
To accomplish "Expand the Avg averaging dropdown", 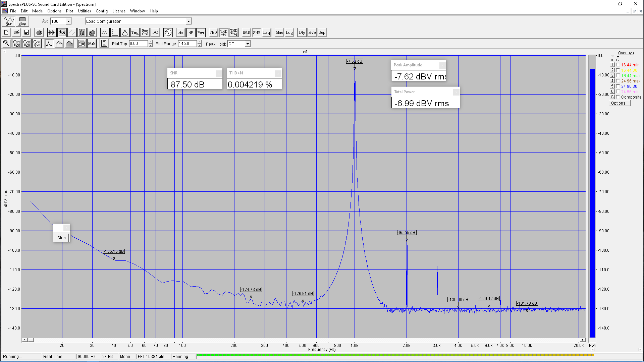I will 68,21.
